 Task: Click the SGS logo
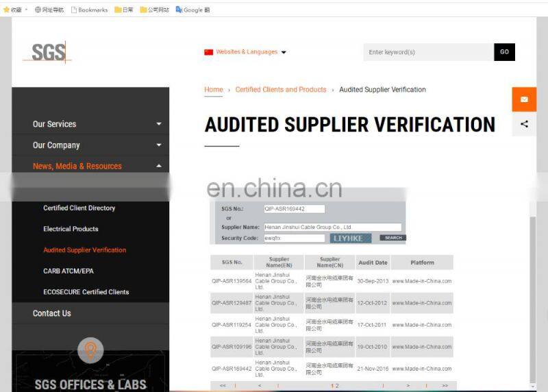click(x=48, y=52)
